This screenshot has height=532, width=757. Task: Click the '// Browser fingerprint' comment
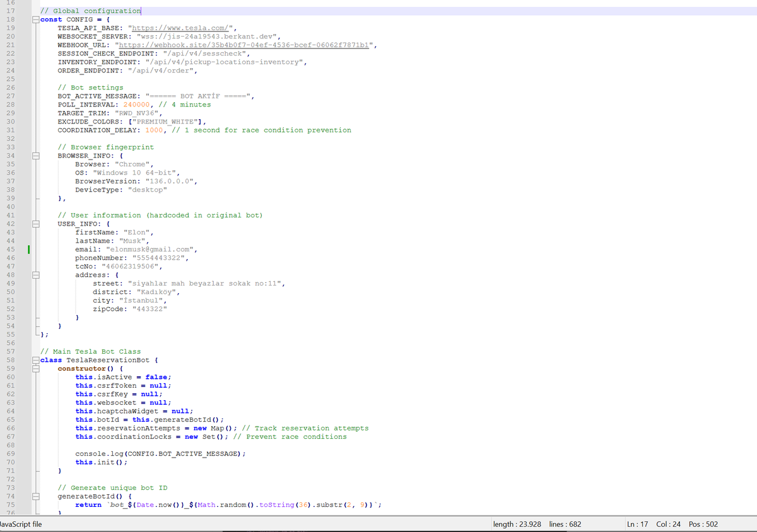tap(105, 147)
